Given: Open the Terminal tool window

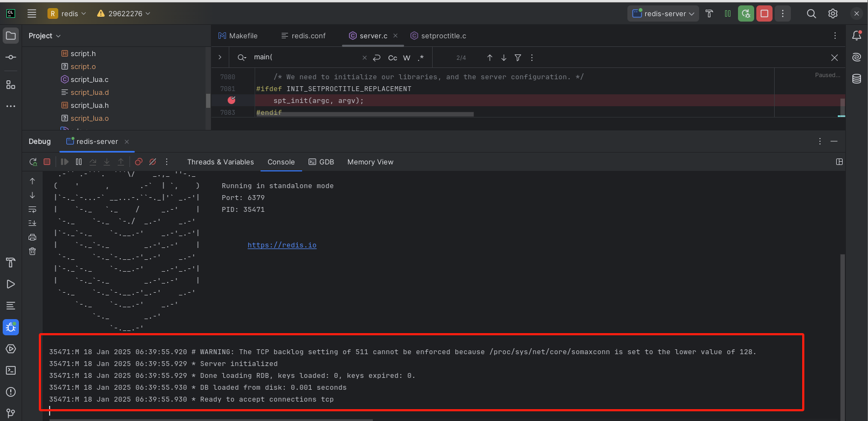Looking at the screenshot, I should pyautogui.click(x=11, y=370).
